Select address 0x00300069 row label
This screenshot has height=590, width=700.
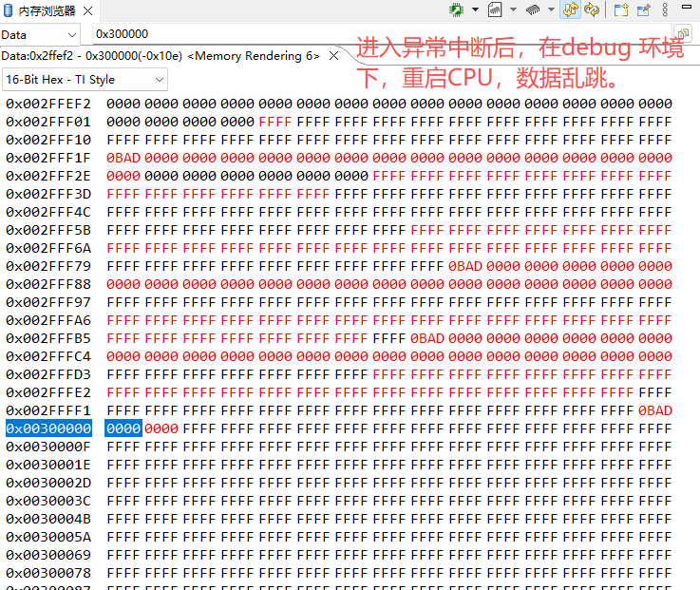[x=48, y=555]
